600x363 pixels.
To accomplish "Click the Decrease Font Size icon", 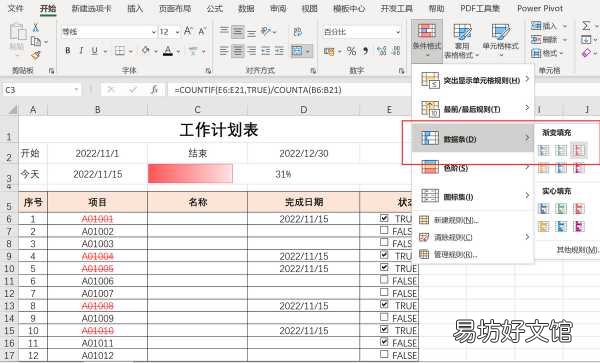I will point(202,31).
